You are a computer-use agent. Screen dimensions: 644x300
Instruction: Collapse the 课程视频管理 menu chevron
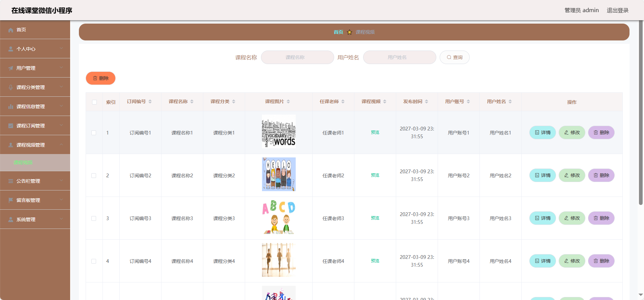point(61,145)
